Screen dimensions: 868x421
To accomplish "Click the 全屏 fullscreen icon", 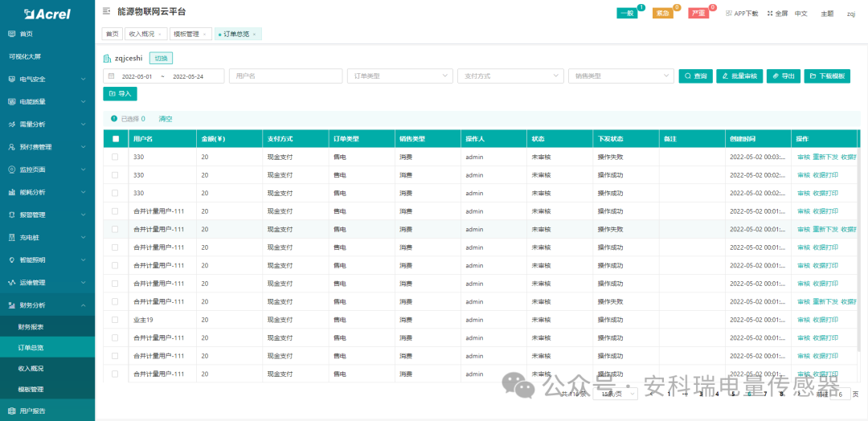I will pos(770,14).
